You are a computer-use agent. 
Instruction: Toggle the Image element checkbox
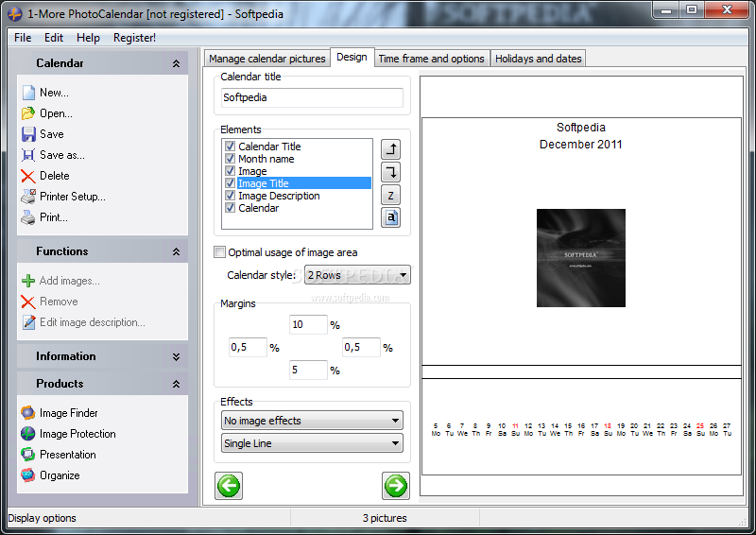click(231, 171)
